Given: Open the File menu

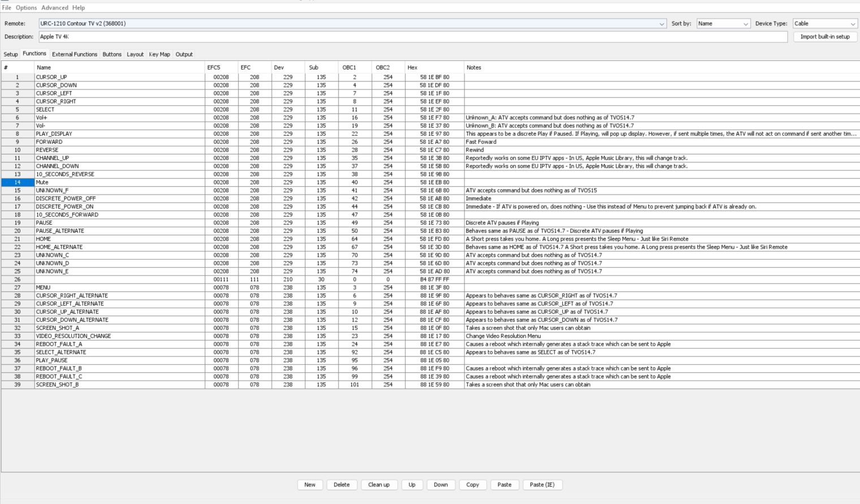Looking at the screenshot, I should 7,7.
